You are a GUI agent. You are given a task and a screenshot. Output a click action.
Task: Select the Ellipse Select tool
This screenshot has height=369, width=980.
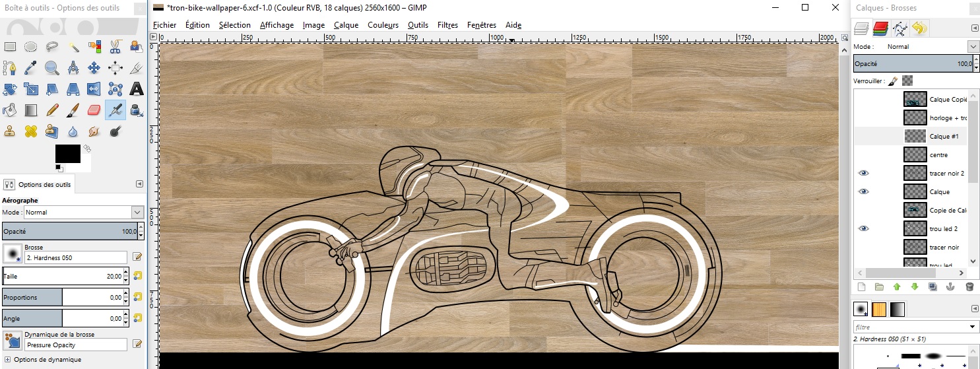(31, 47)
